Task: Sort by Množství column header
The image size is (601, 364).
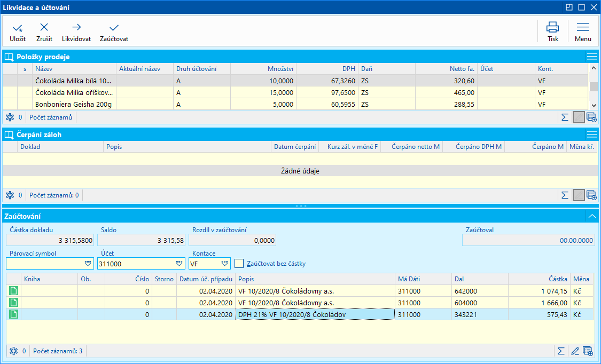Action: tap(263, 69)
